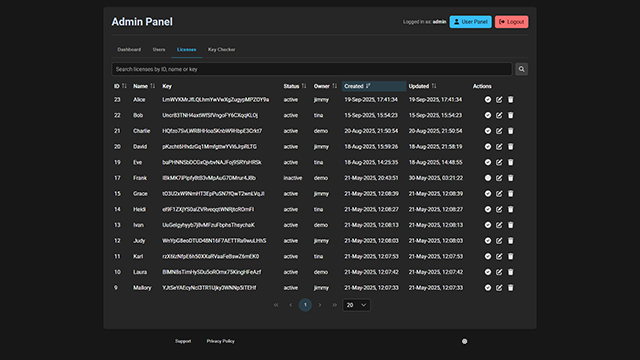Delete the Grace license
The height and width of the screenshot is (360, 640).
[511, 193]
